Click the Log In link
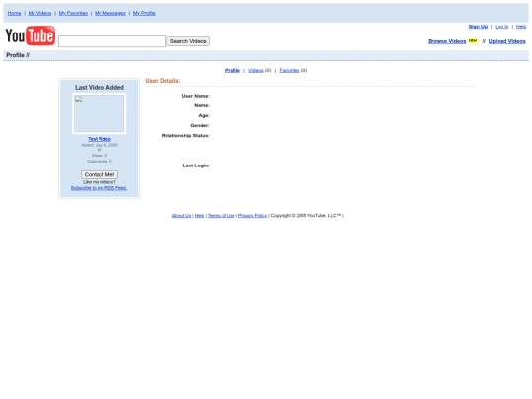532x399 pixels. click(x=501, y=27)
